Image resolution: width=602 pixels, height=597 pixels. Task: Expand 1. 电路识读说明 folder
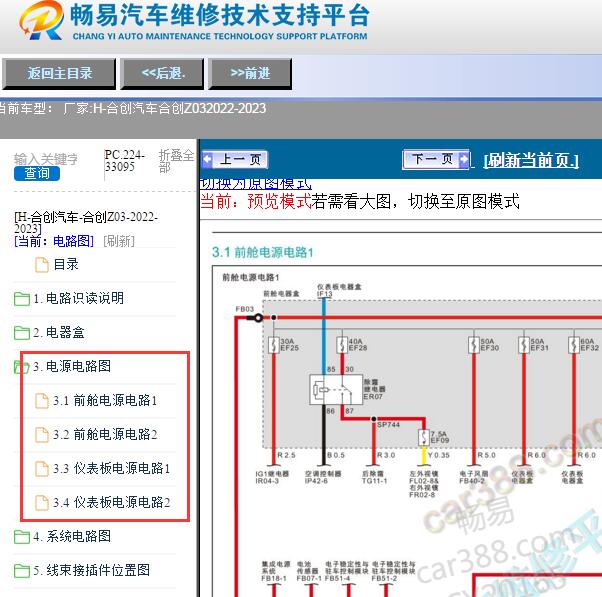(x=78, y=298)
